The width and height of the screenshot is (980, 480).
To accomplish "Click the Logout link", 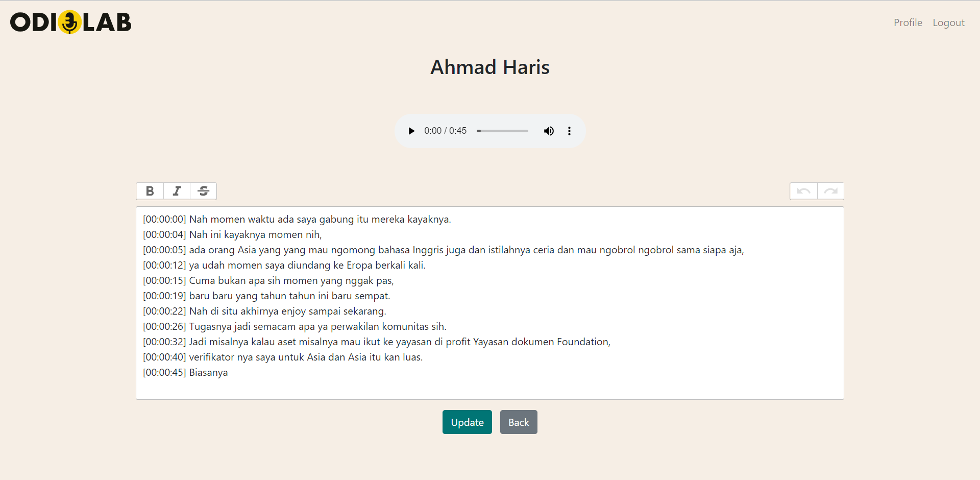I will pos(948,22).
